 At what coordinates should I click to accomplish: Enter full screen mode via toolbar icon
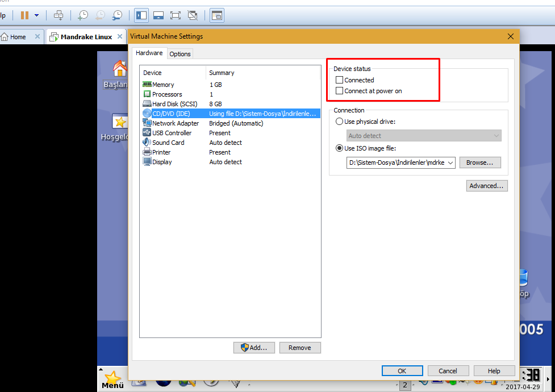click(x=175, y=15)
